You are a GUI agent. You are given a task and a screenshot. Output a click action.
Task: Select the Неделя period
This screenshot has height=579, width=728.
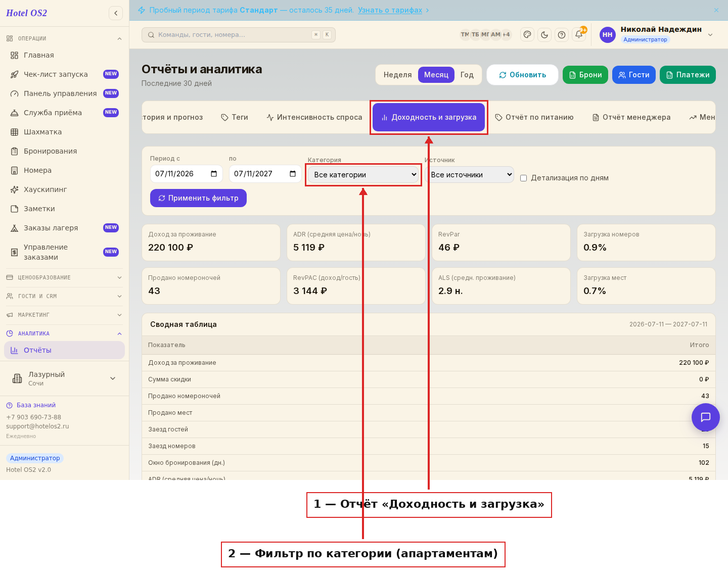(x=398, y=75)
